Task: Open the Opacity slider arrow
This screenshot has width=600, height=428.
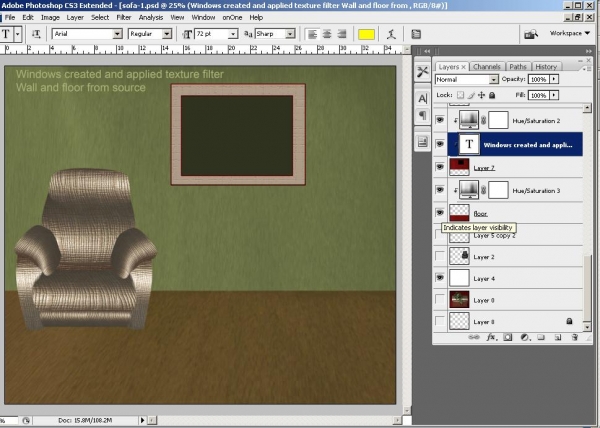Action: coord(554,79)
